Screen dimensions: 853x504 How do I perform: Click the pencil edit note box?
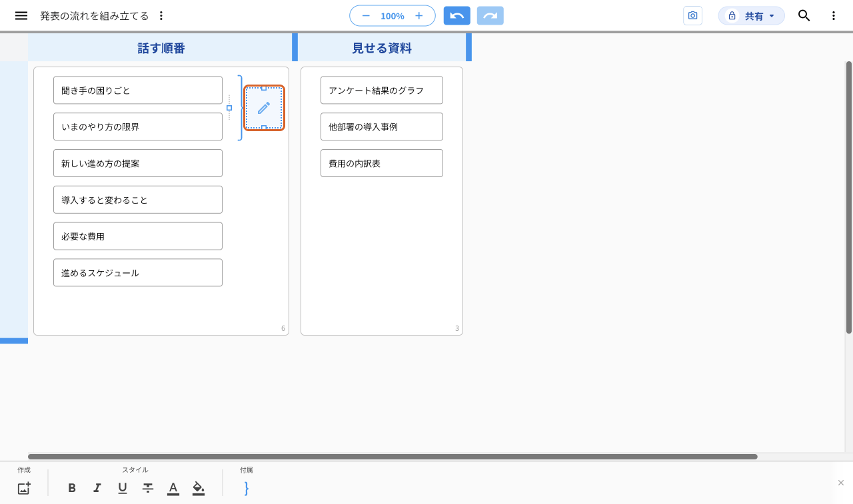[264, 108]
